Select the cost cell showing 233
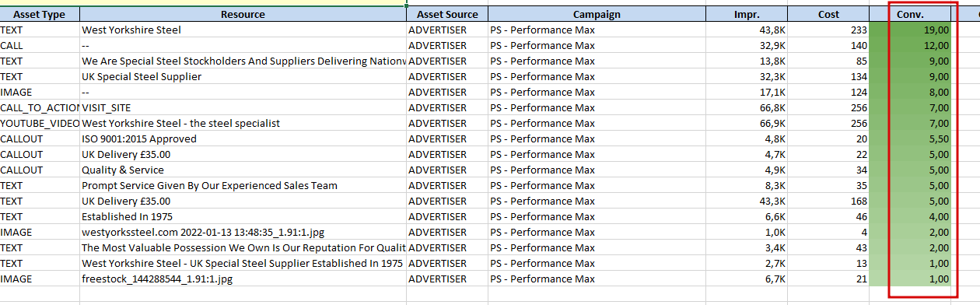Image resolution: width=980 pixels, height=305 pixels. (x=828, y=30)
